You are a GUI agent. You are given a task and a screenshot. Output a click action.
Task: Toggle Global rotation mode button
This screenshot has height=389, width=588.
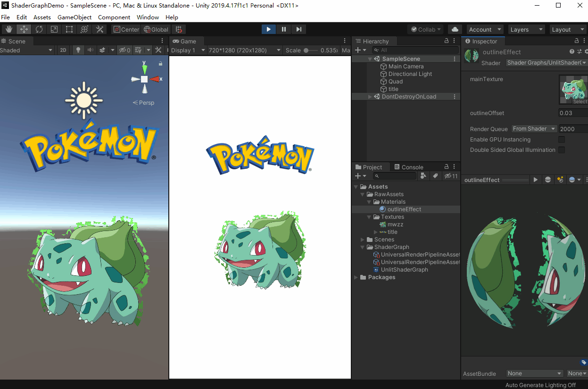pyautogui.click(x=156, y=29)
